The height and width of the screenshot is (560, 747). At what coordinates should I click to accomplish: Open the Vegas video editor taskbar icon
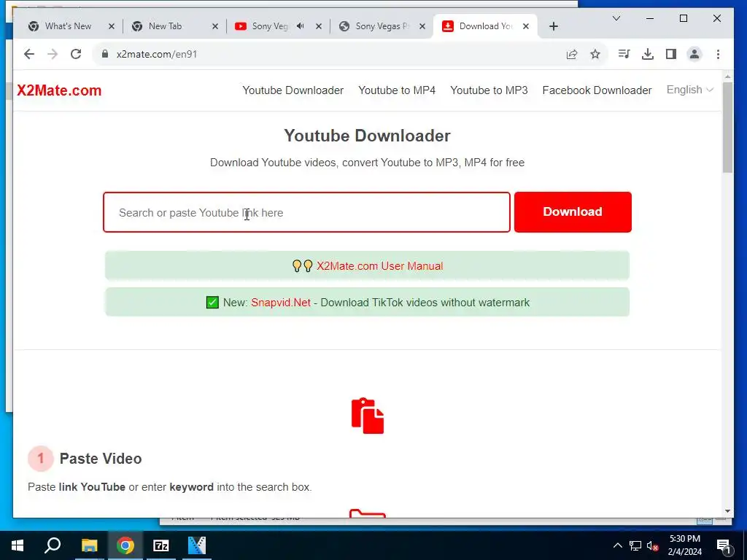pyautogui.click(x=197, y=545)
